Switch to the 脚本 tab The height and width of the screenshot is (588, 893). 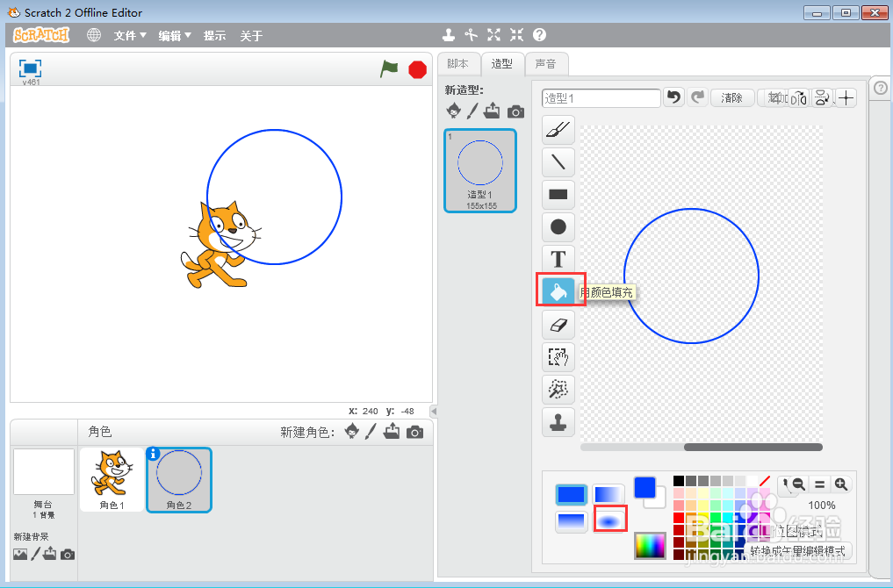[x=457, y=64]
